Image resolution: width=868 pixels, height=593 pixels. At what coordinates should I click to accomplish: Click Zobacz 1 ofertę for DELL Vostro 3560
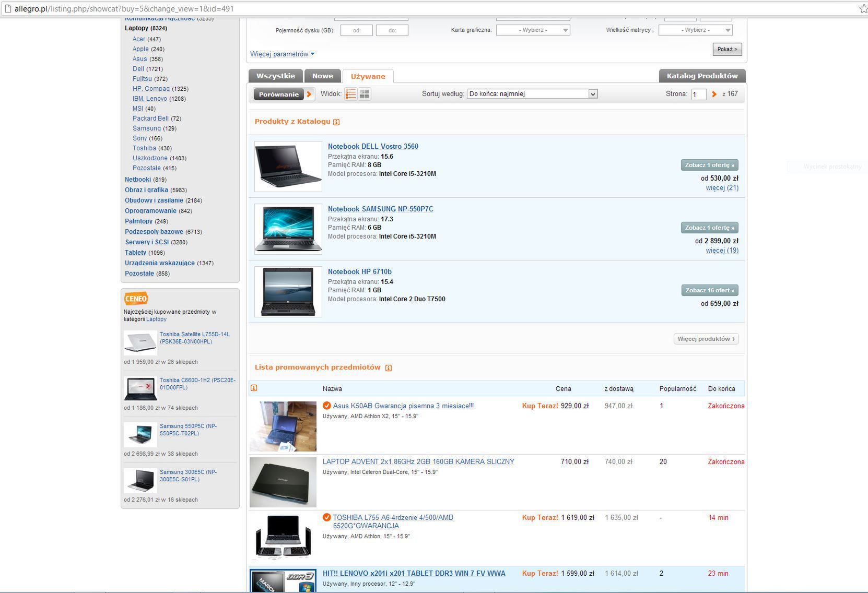coord(709,165)
